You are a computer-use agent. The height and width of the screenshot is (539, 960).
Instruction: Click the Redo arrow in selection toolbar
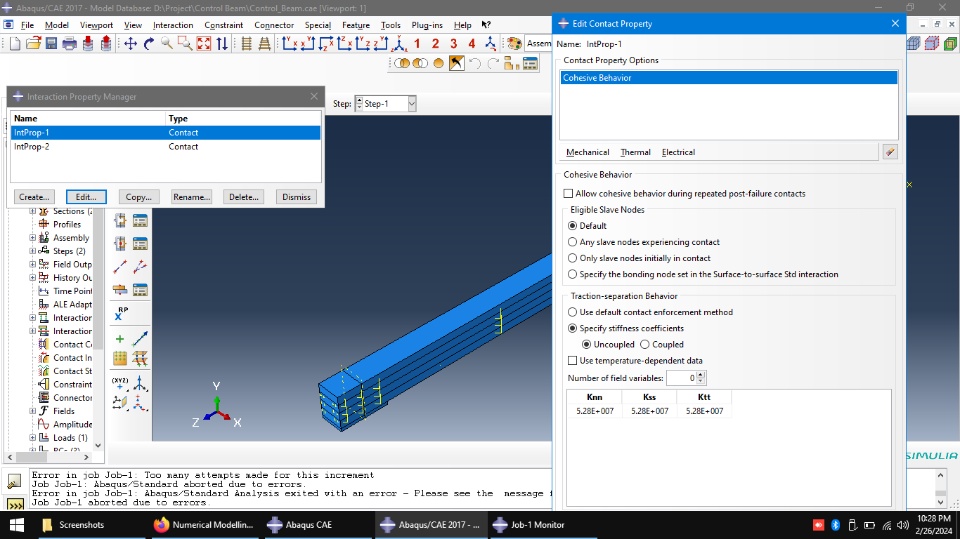pos(493,63)
